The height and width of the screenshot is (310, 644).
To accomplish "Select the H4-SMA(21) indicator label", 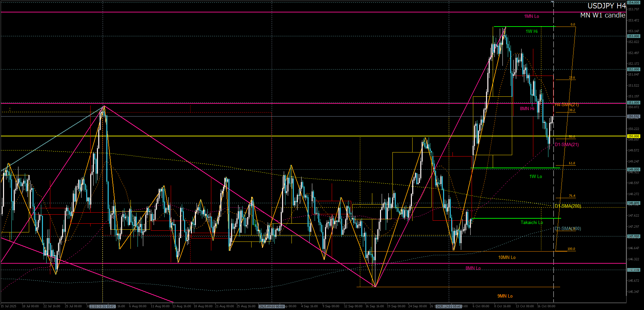I will pyautogui.click(x=567, y=105).
